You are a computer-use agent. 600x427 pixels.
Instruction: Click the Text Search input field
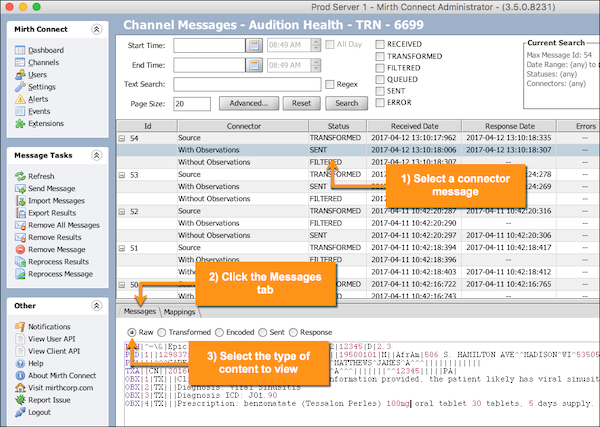point(245,84)
